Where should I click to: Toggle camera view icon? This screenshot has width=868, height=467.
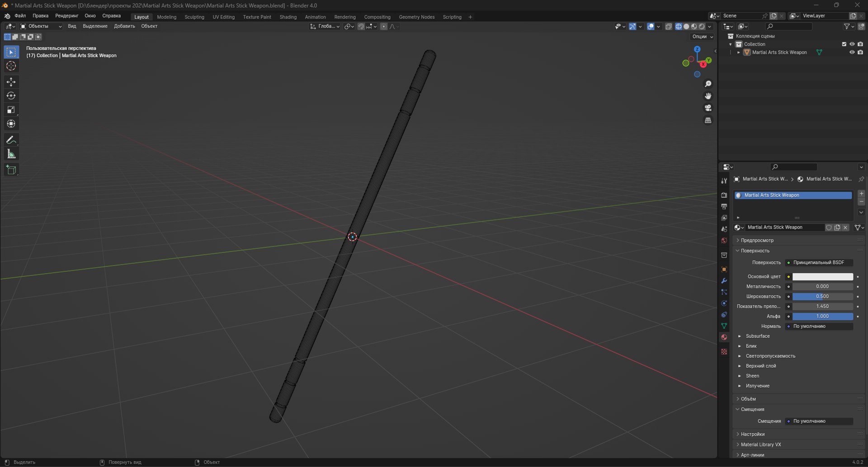[708, 108]
